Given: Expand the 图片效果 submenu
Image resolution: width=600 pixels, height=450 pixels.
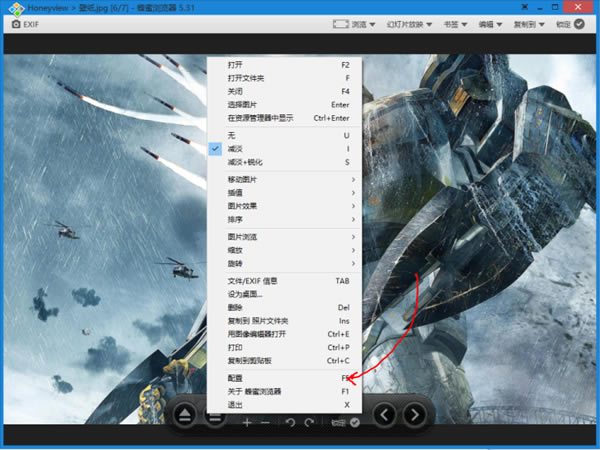Looking at the screenshot, I should click(x=284, y=206).
